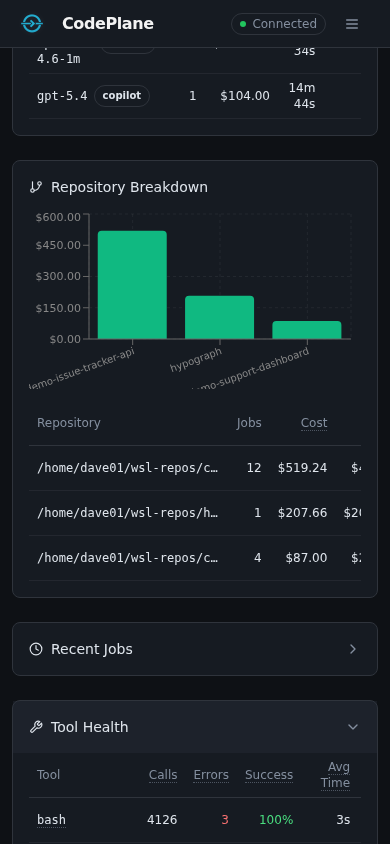390x844 pixels.
Task: Select the repository row costing $207.66
Action: pyautogui.click(x=195, y=513)
